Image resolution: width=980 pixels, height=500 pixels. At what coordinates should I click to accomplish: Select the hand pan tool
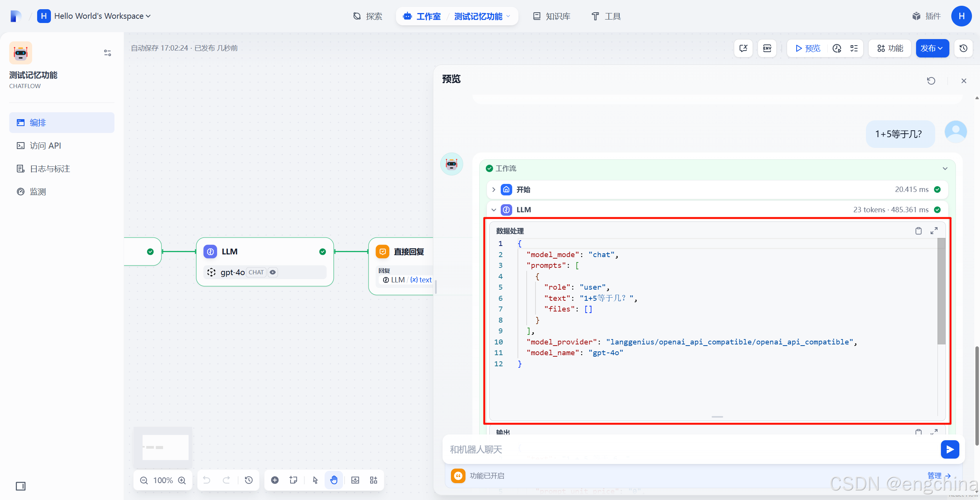pyautogui.click(x=334, y=480)
